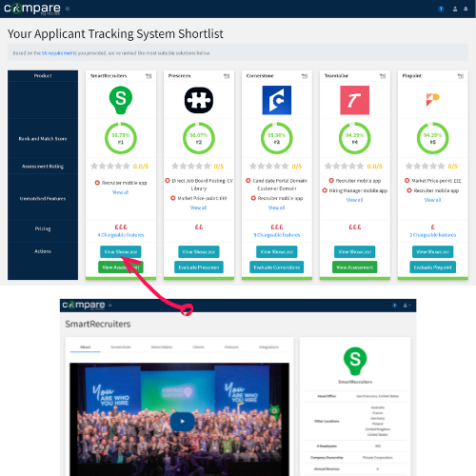Screen dimensions: 476x476
Task: Click View Assessment on SmartRecruiters card
Action: (x=121, y=268)
